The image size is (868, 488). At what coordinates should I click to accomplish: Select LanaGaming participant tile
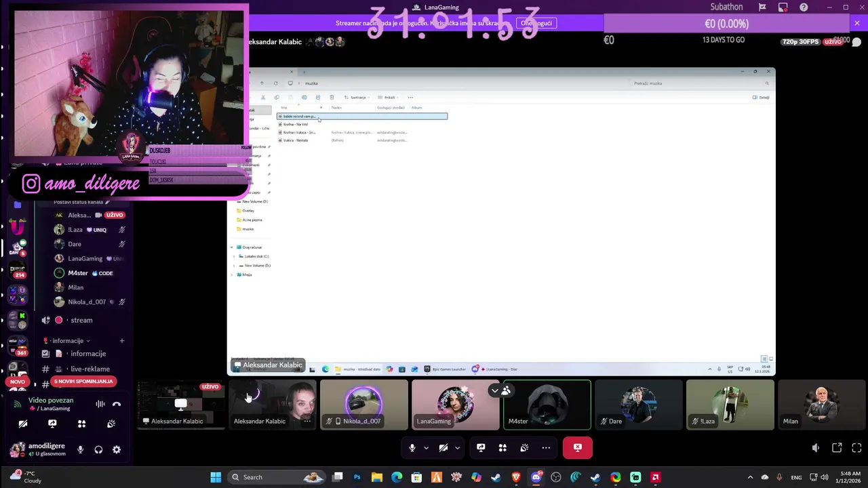(456, 405)
